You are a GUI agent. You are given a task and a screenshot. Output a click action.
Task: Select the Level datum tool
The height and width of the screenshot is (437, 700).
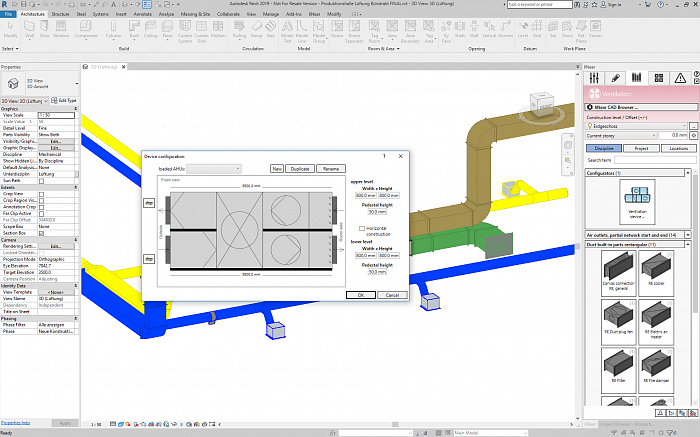pyautogui.click(x=523, y=29)
